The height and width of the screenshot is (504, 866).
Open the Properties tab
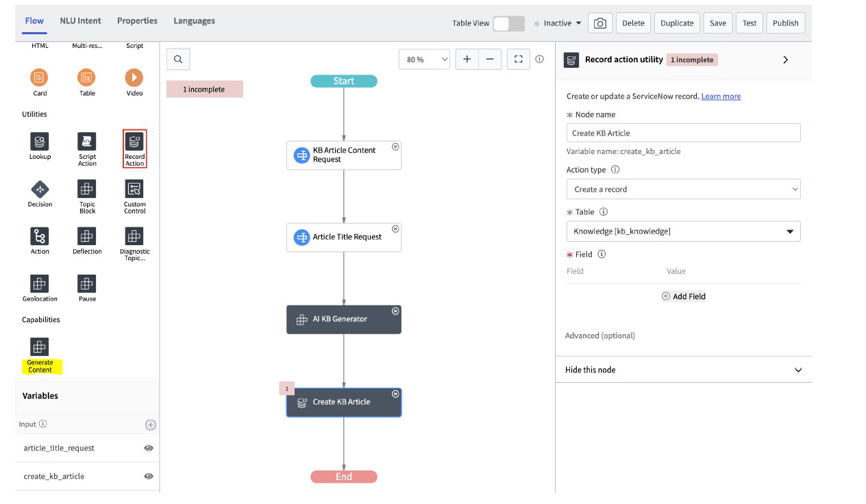pyautogui.click(x=137, y=21)
